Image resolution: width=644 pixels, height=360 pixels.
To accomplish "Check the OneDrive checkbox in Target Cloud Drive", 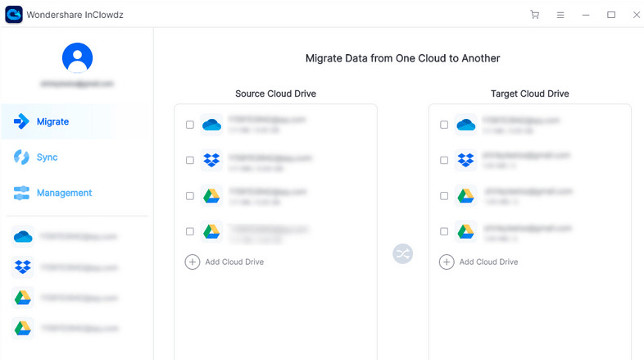I will (444, 125).
